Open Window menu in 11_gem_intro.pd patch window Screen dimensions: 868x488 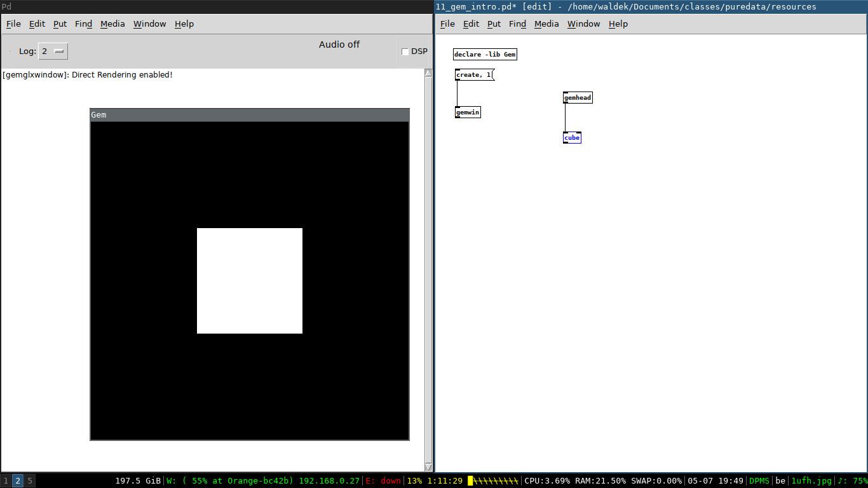[x=583, y=24]
